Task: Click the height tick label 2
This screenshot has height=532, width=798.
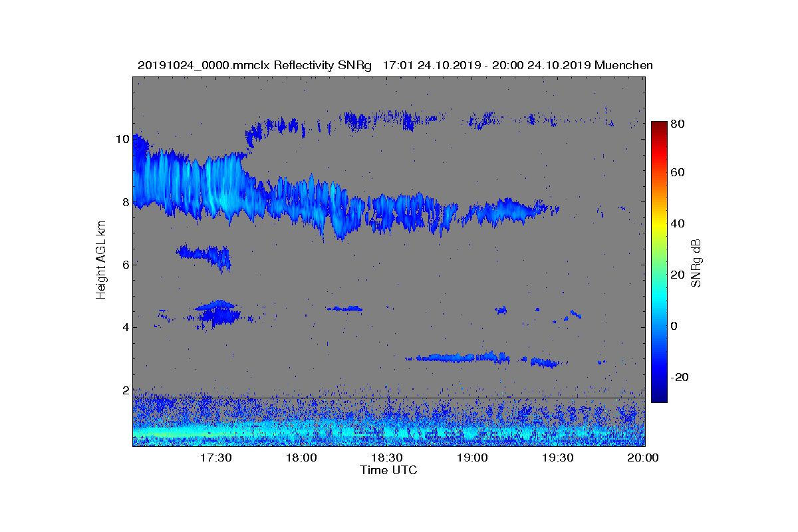Action: tap(125, 390)
